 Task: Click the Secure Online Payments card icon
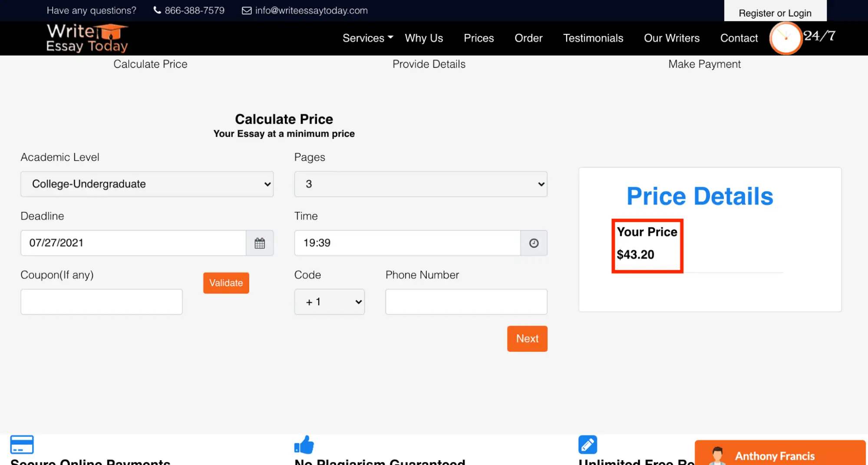tap(21, 444)
